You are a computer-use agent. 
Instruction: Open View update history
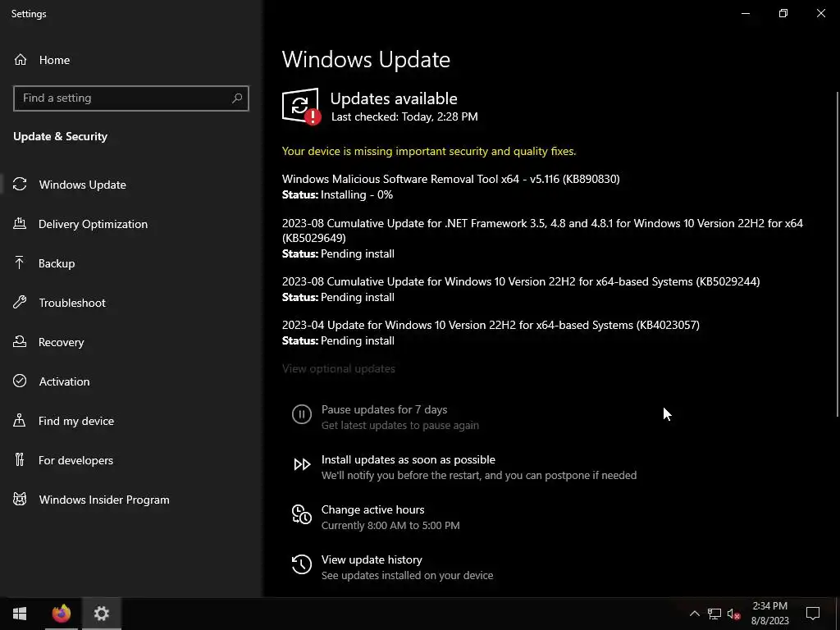[372, 559]
